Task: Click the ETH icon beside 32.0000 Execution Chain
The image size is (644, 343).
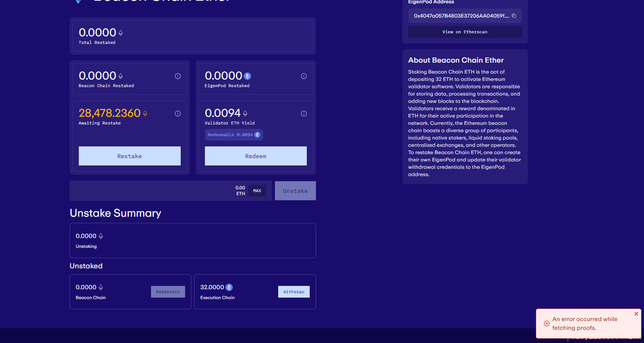Action: coord(229,287)
